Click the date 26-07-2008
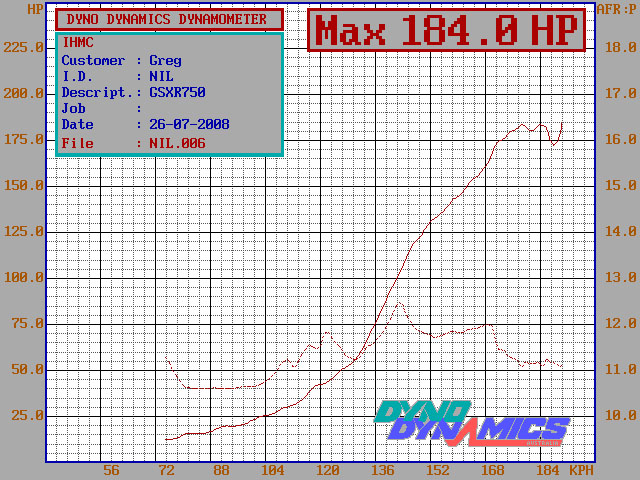The width and height of the screenshot is (640, 480). coord(189,124)
